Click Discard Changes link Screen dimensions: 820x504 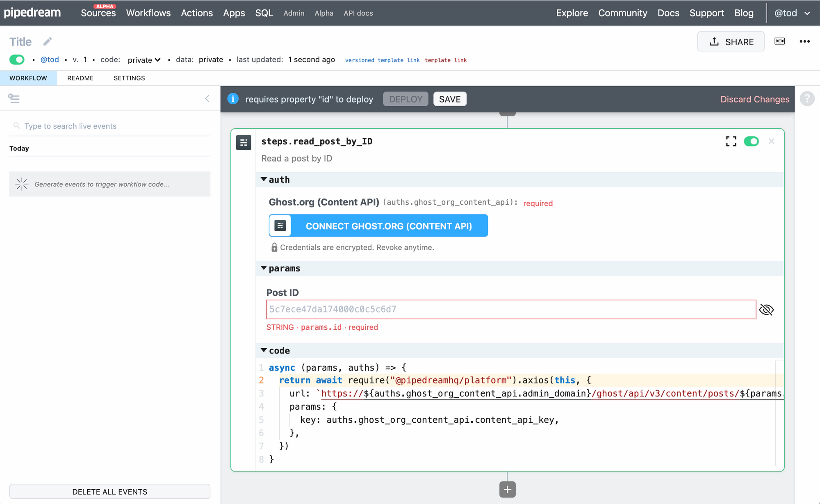(754, 99)
